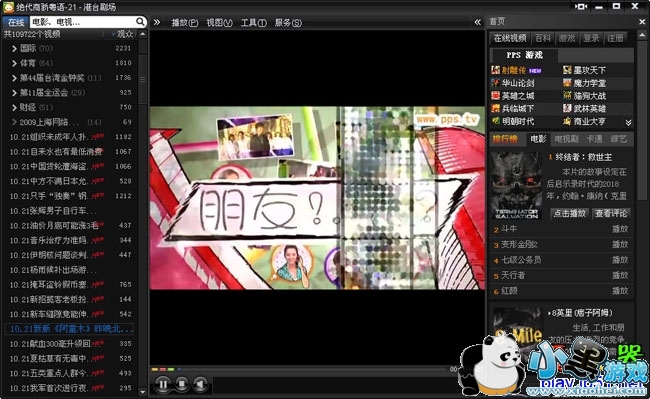Select video 10.21中国货轮遭海盗
The image size is (650, 399).
point(48,167)
